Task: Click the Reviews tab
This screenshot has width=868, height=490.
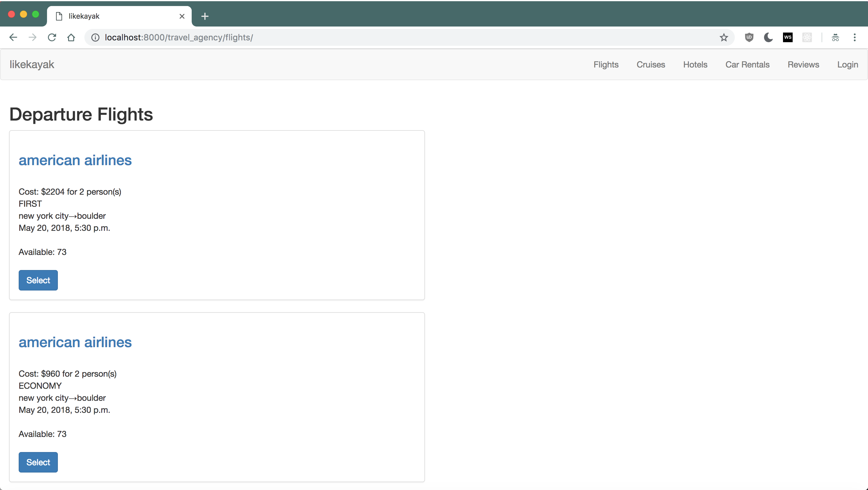Action: (x=803, y=64)
